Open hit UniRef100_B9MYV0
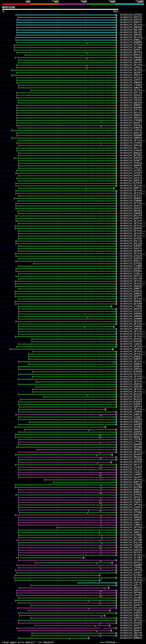The image size is (146, 644). [x=131, y=22]
